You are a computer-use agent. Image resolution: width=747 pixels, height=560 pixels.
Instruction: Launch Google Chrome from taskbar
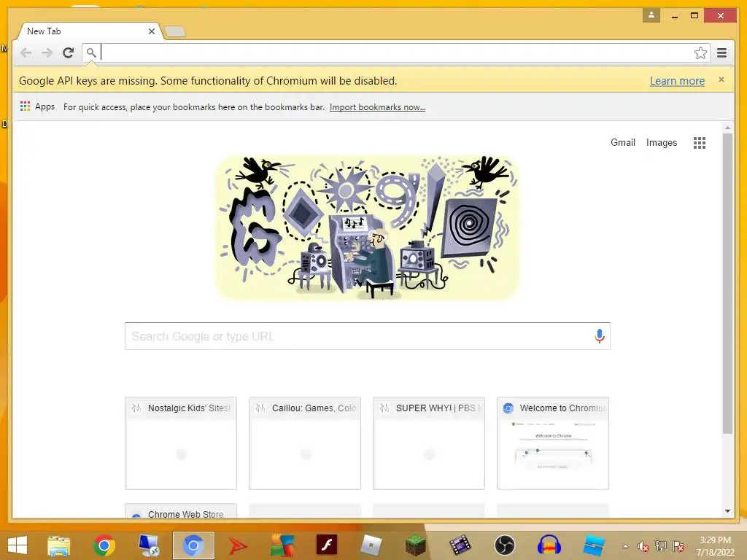point(104,545)
